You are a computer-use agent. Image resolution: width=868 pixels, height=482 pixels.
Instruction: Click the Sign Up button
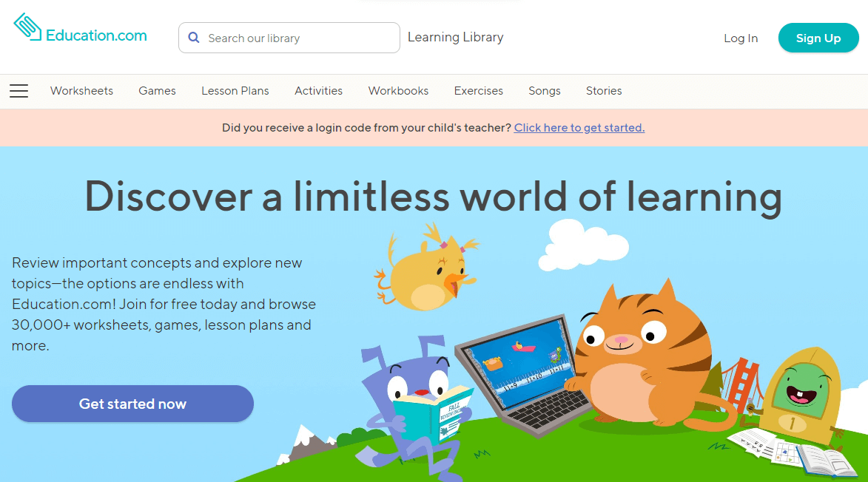pyautogui.click(x=818, y=38)
